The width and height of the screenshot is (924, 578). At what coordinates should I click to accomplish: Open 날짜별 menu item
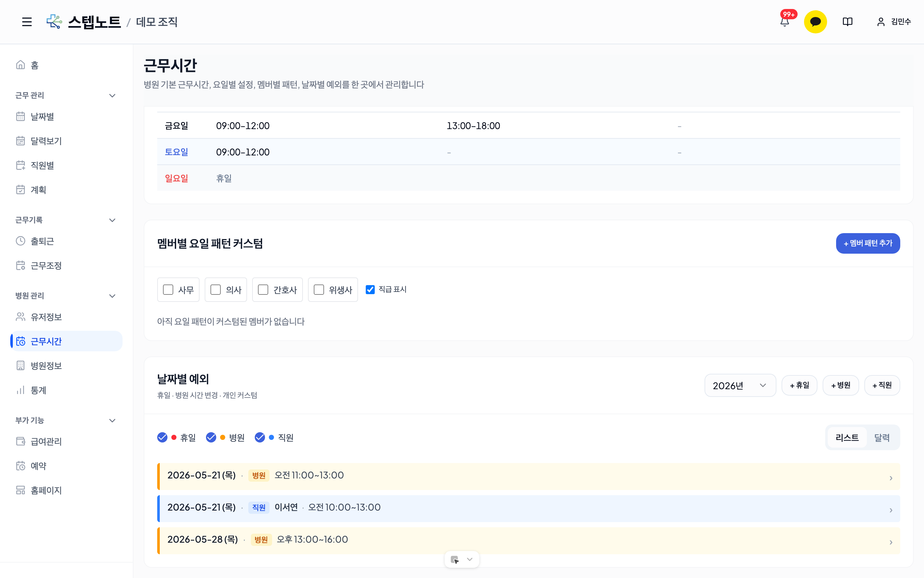pyautogui.click(x=66, y=116)
